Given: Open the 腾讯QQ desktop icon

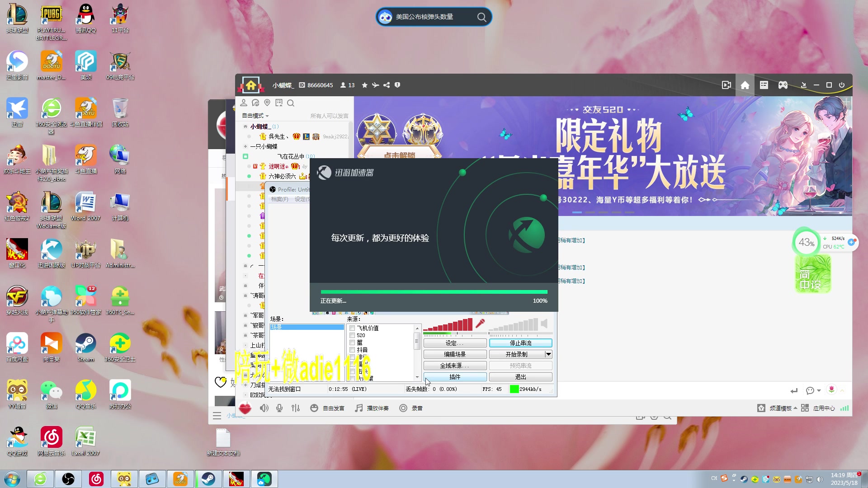Looking at the screenshot, I should [x=85, y=19].
